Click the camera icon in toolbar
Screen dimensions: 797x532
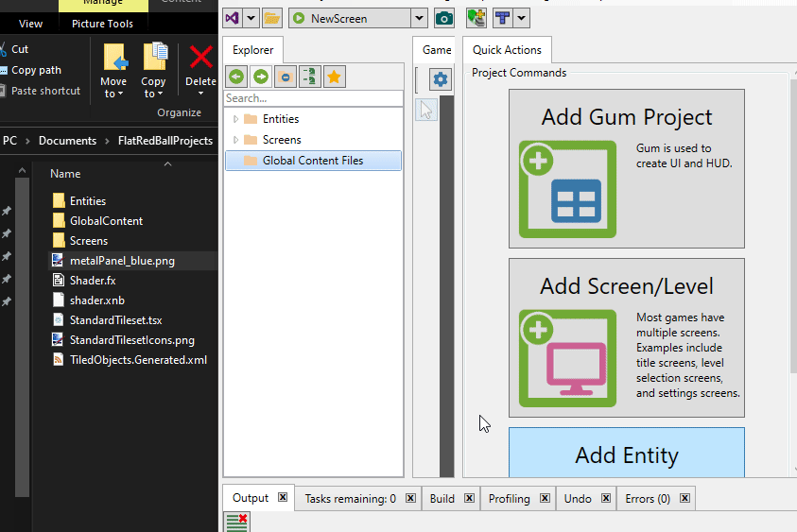443,18
